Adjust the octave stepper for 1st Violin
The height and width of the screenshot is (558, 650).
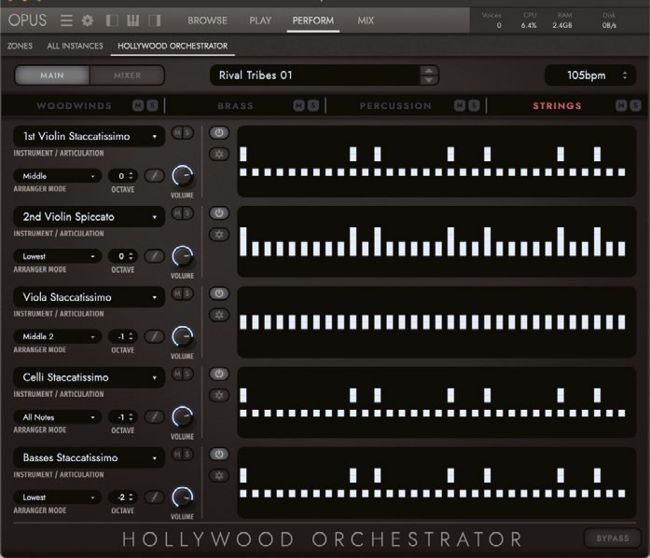131,176
